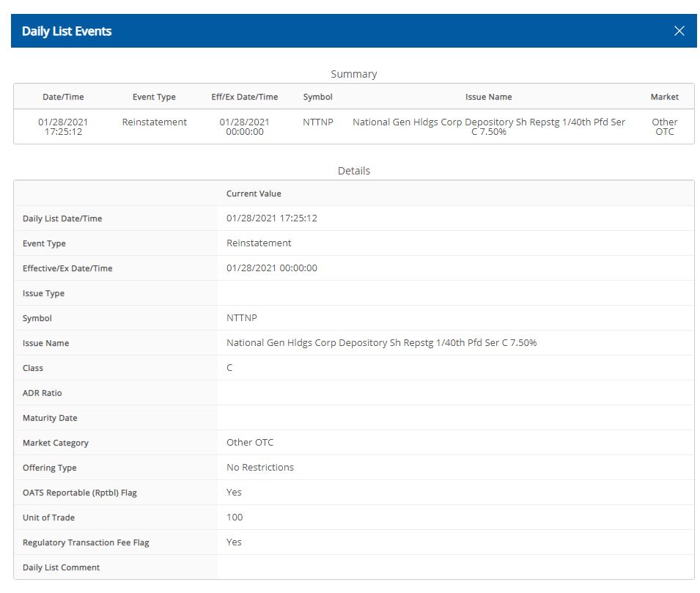The width and height of the screenshot is (700, 593).
Task: Click the Daily List Events title
Action: coord(67,32)
